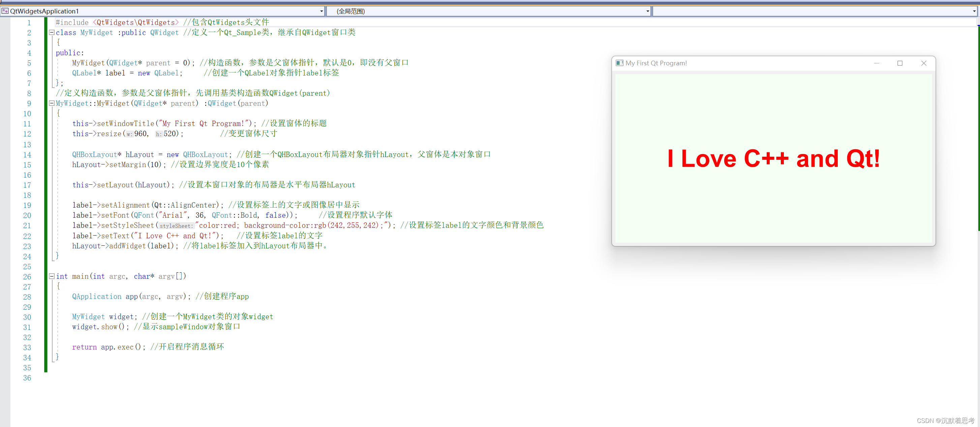This screenshot has width=980, height=427.
Task: Collapse the MyWidget constructor block
Action: 52,103
